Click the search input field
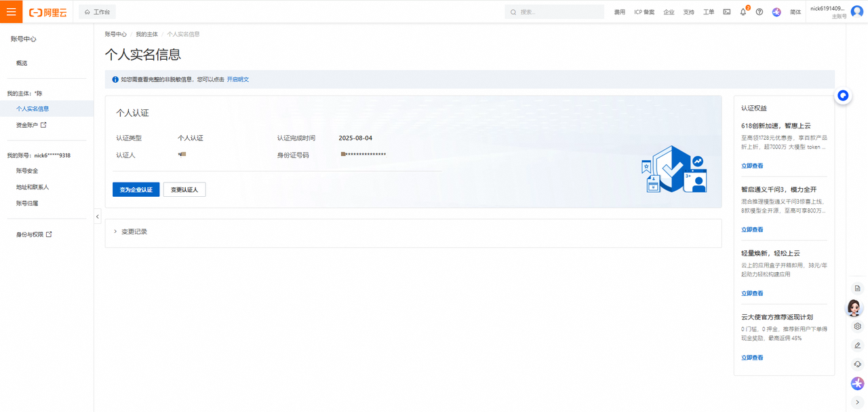 pyautogui.click(x=559, y=12)
